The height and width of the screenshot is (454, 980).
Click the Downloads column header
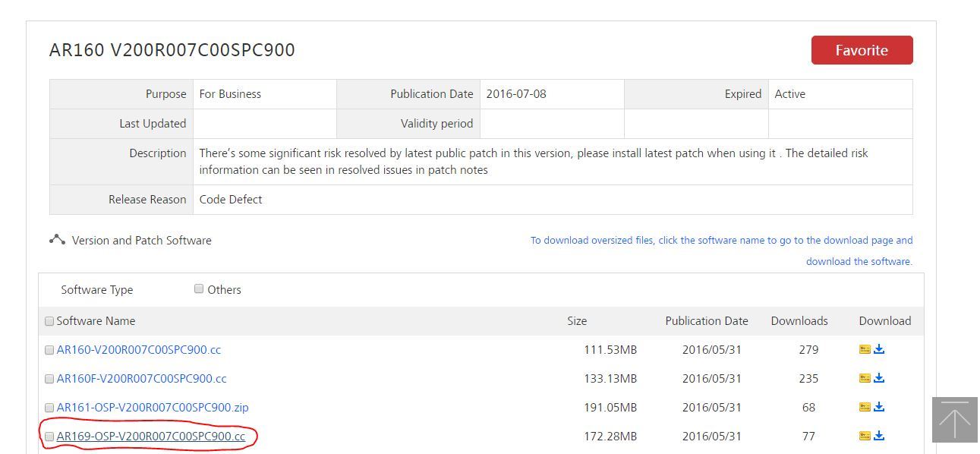[799, 321]
